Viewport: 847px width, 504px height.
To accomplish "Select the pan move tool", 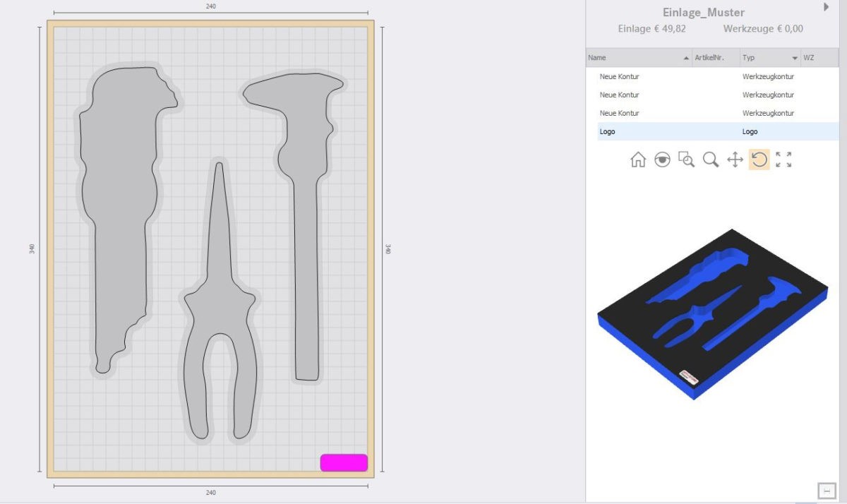I will [735, 160].
